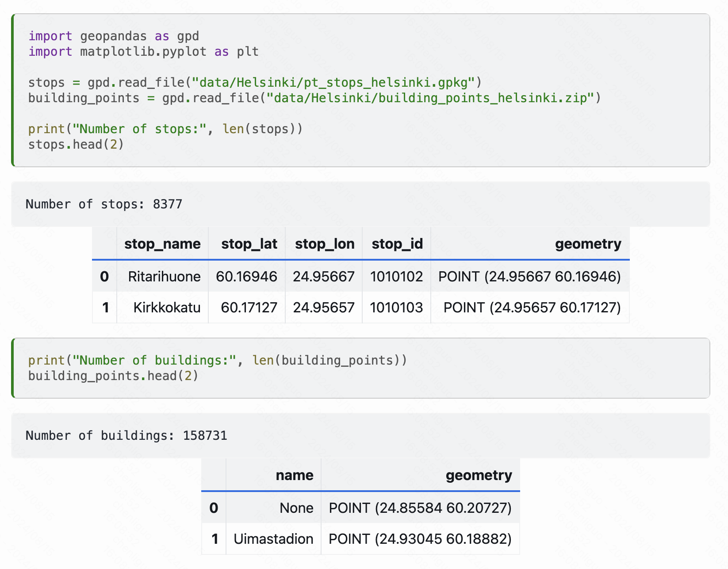The width and height of the screenshot is (728, 569).
Task: Click the stops.head(2) line of code
Action: 76,144
